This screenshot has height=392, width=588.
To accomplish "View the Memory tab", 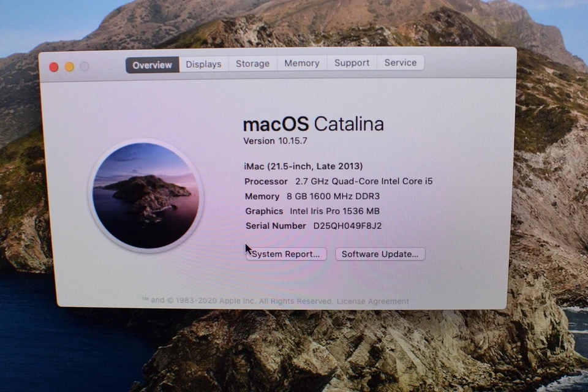I will click(301, 64).
